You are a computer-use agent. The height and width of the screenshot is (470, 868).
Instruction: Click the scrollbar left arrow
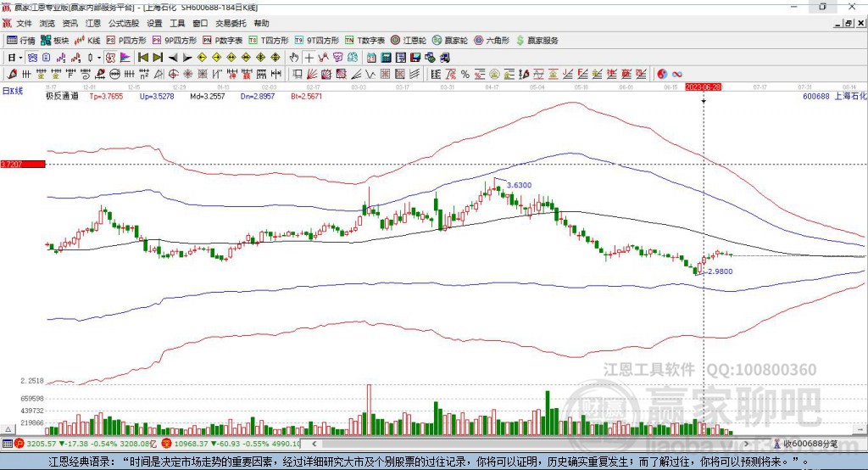tap(314, 444)
